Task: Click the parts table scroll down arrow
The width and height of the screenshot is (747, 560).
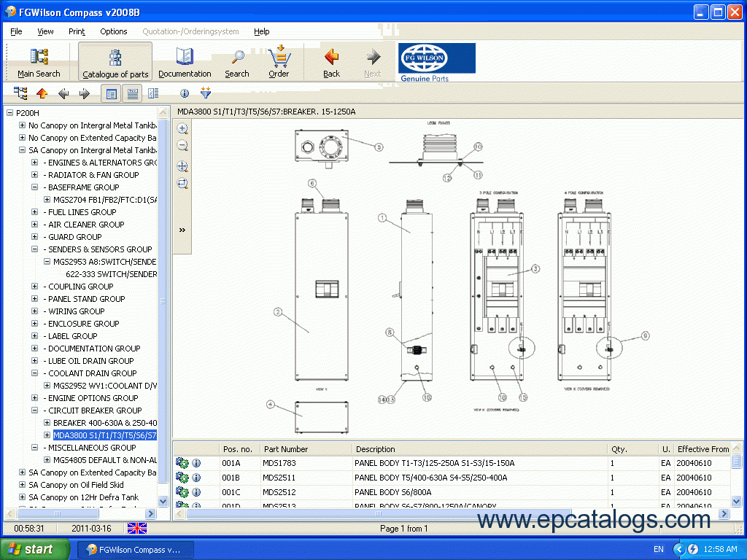Action: 737,501
